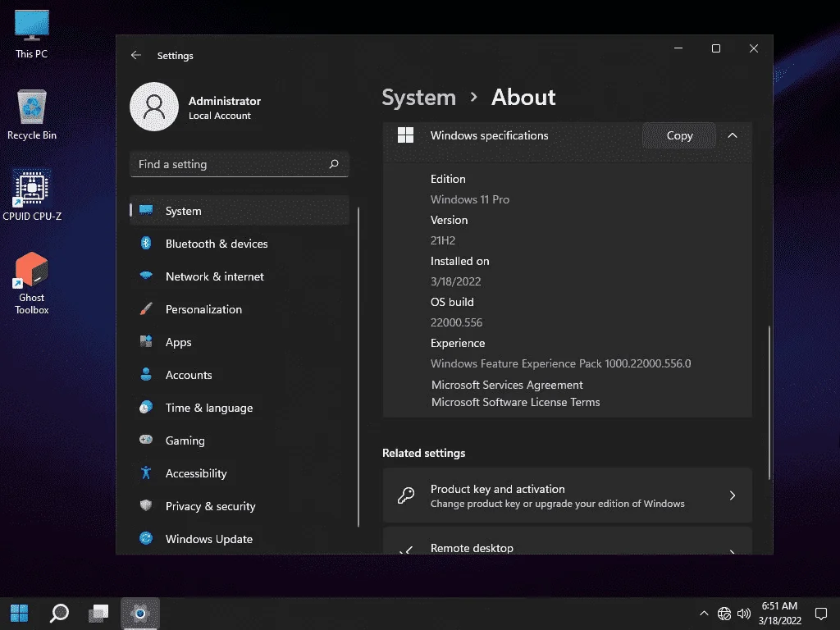Click the Privacy shield icon
Image resolution: width=840 pixels, height=630 pixels.
[x=146, y=505]
